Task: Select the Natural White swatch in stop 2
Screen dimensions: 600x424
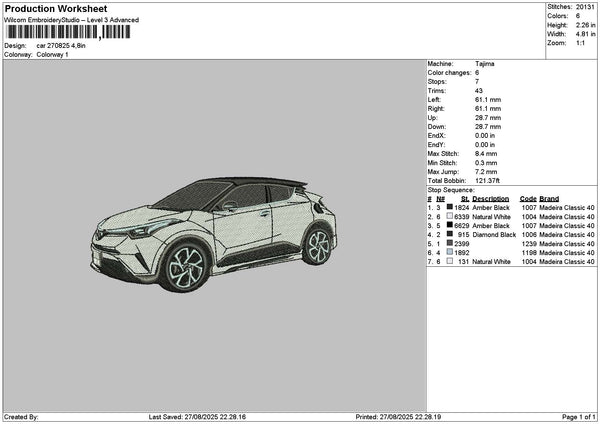Action: coord(451,216)
